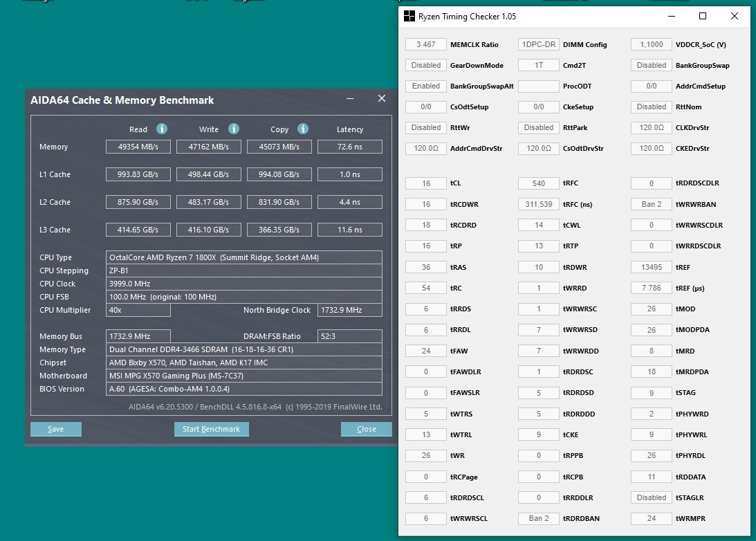The image size is (756, 541).
Task: Minimize the Ryzen Timing Checker window
Action: coord(671,17)
